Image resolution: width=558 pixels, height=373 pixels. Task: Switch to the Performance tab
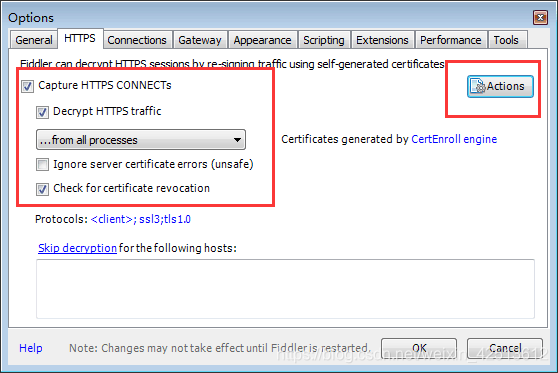(451, 40)
